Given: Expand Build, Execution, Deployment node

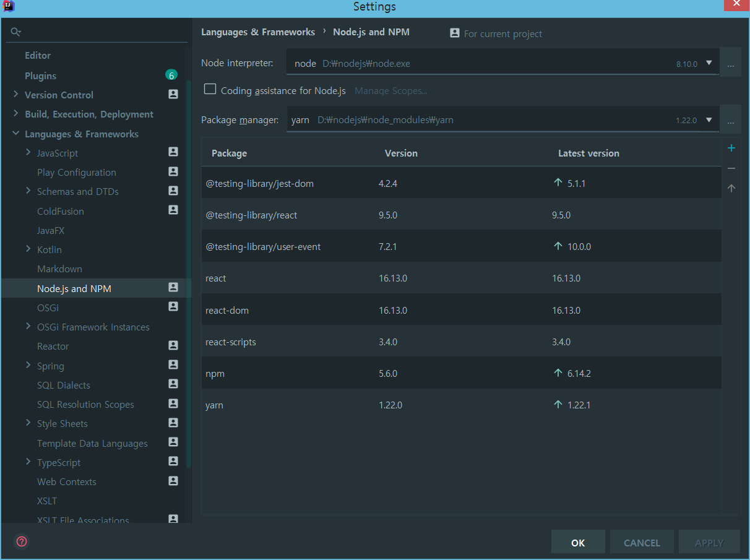Looking at the screenshot, I should coord(15,114).
